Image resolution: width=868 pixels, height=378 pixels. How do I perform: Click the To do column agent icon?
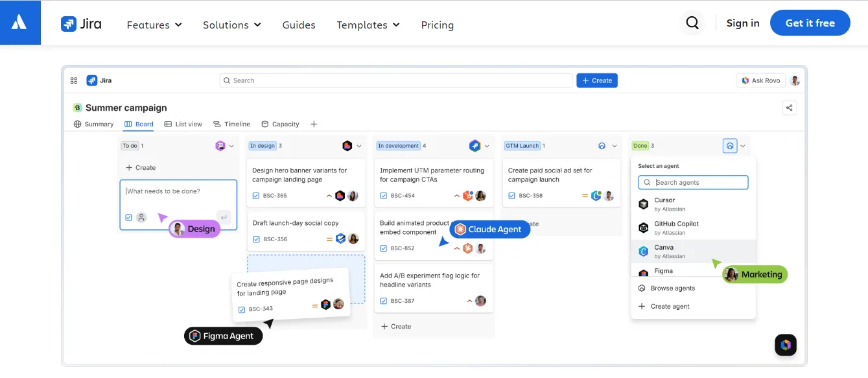pos(220,146)
